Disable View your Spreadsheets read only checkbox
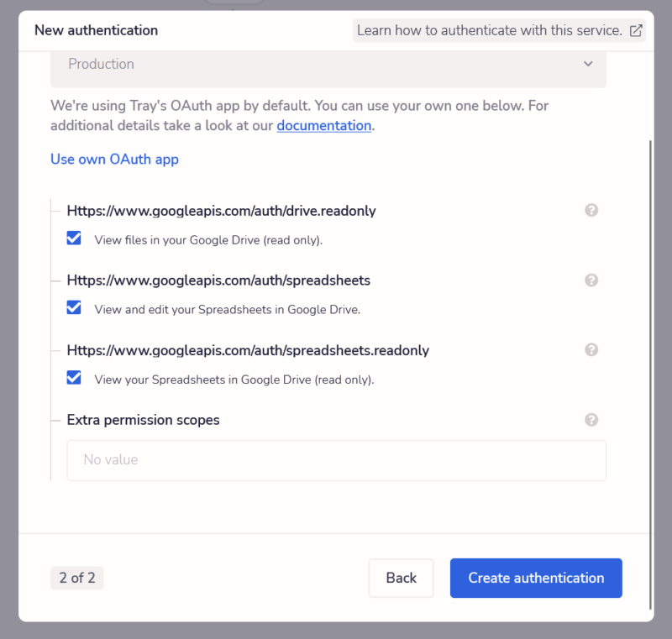Screen dimensions: 672x639 (74, 378)
